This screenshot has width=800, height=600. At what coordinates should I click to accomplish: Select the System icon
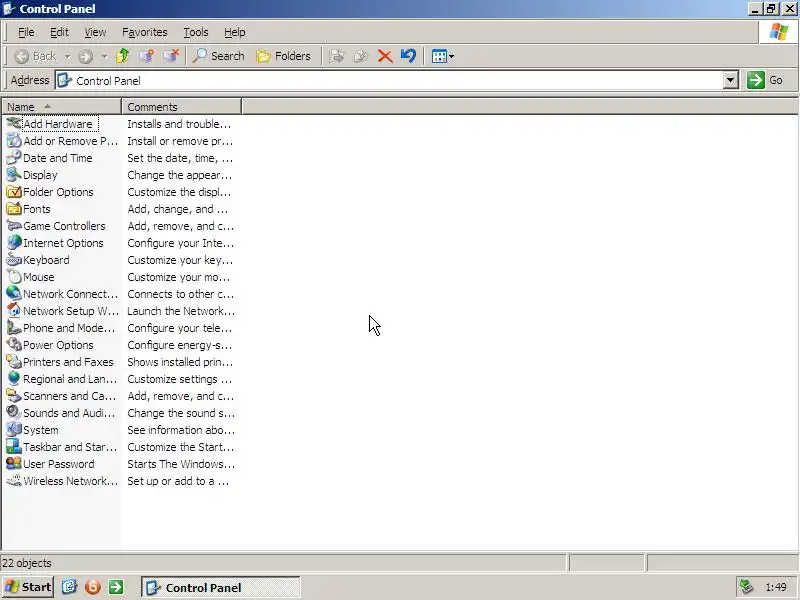point(14,430)
